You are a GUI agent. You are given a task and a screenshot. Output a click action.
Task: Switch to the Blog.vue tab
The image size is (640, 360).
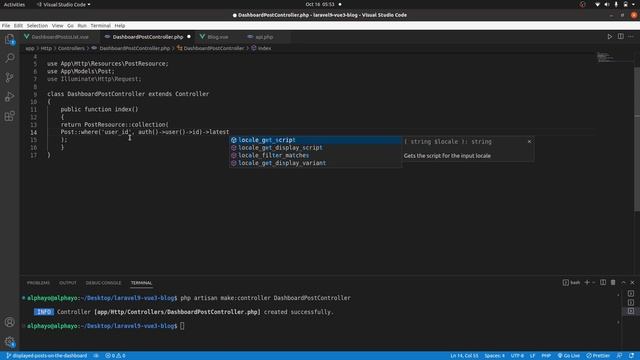[x=218, y=37]
